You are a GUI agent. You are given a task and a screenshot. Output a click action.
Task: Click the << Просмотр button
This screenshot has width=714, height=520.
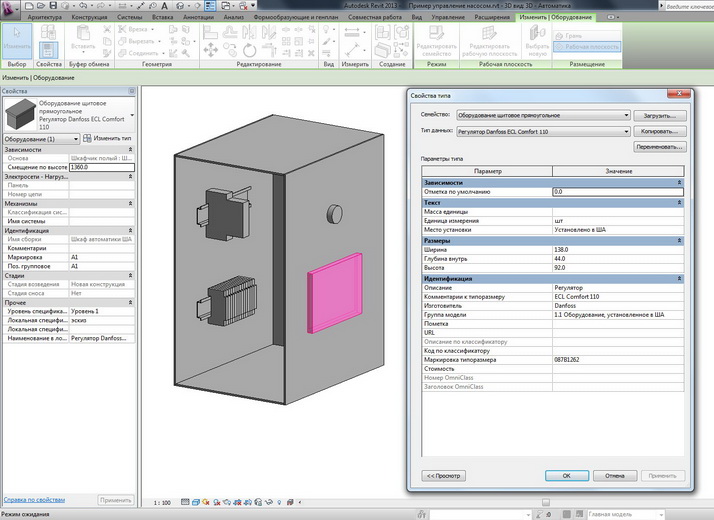coord(444,476)
